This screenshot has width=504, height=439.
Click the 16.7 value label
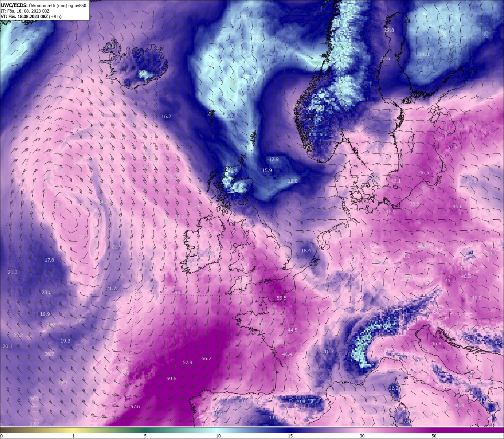(x=329, y=351)
